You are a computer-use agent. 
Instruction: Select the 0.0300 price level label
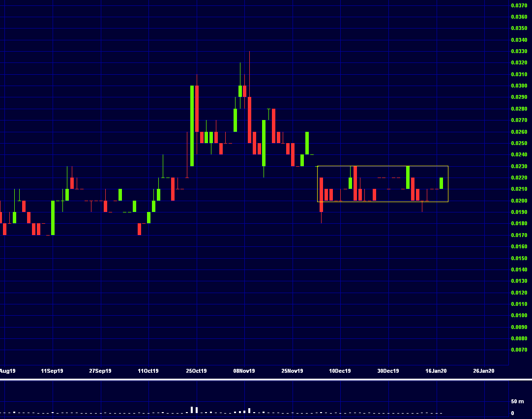[519, 86]
